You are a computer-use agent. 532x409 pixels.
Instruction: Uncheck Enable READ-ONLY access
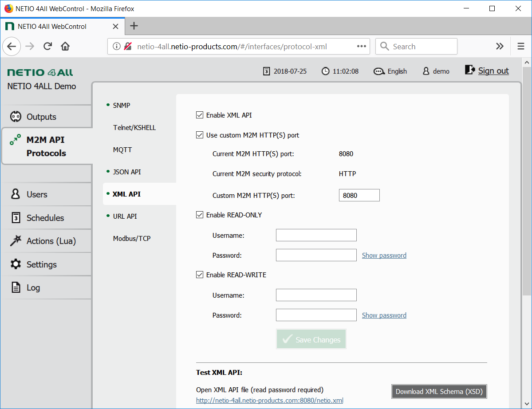coord(200,215)
